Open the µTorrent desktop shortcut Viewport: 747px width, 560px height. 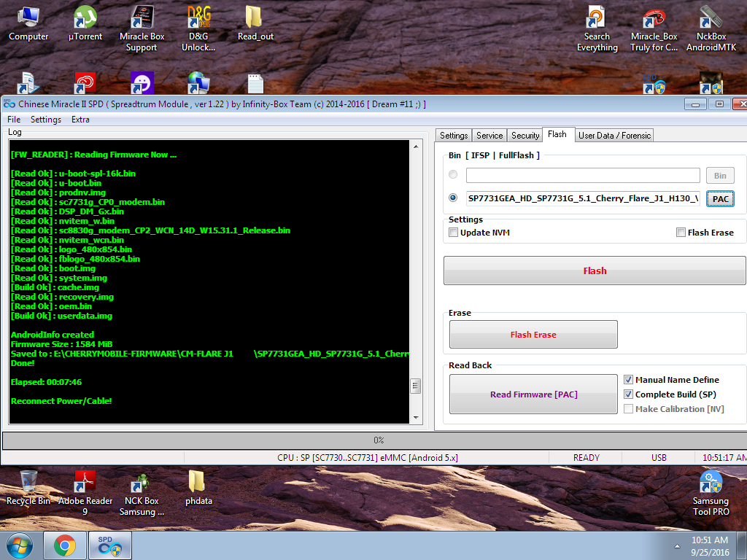pos(85,23)
